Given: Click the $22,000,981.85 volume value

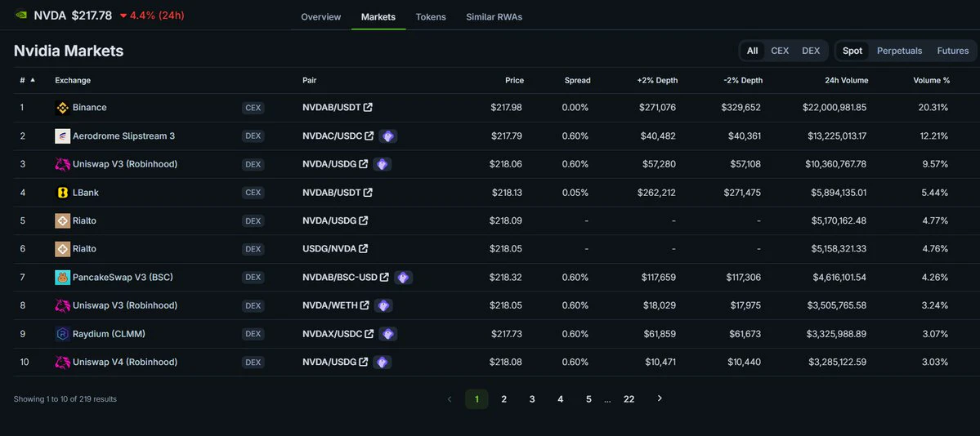Looking at the screenshot, I should coord(835,108).
